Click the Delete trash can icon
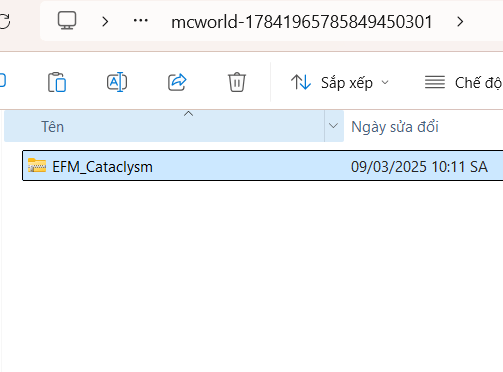Image resolution: width=503 pixels, height=372 pixels. 237,82
